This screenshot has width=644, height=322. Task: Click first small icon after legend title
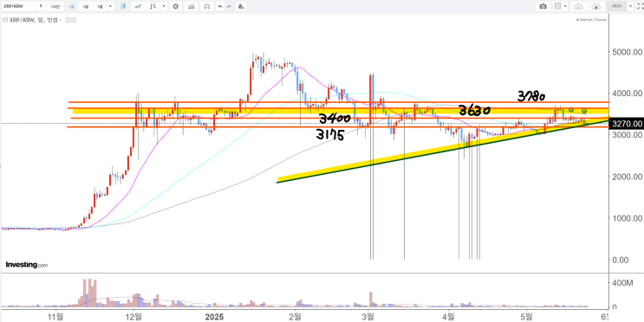[x=68, y=20]
